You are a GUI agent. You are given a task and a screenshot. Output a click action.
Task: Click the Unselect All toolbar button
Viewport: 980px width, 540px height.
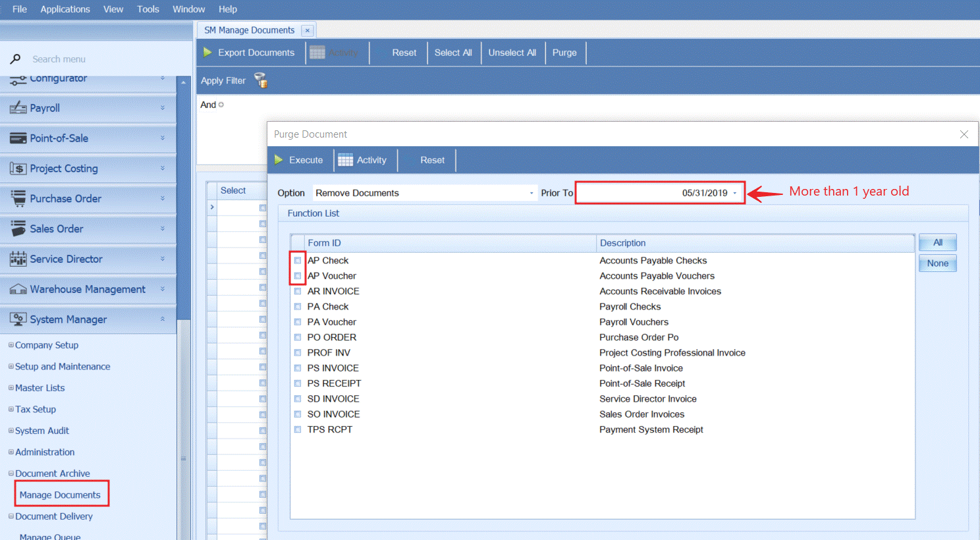coord(512,53)
